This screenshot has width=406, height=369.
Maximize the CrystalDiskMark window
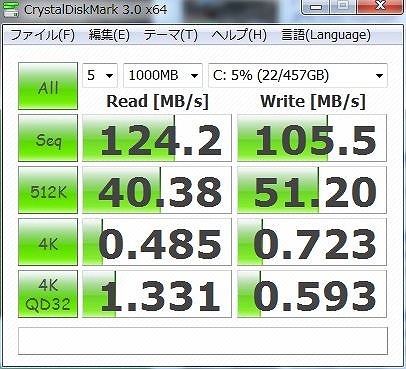click(344, 7)
